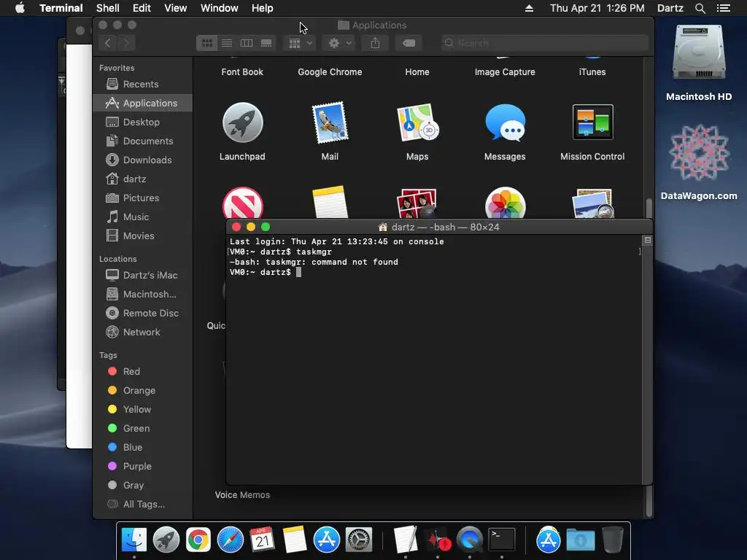Open the Messages app icon

coord(505,122)
